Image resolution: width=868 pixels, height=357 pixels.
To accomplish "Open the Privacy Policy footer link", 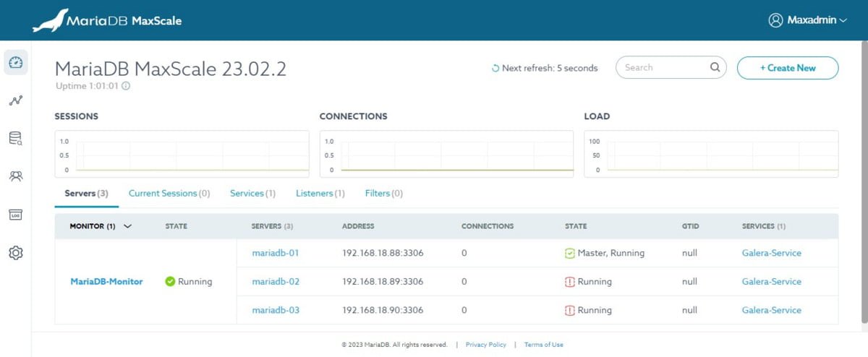I will (x=486, y=345).
